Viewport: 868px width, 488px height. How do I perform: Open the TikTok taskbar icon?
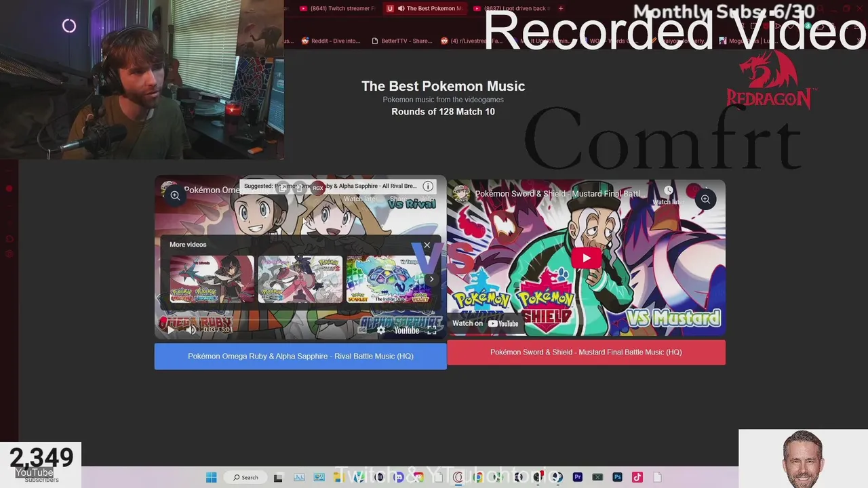pos(637,477)
